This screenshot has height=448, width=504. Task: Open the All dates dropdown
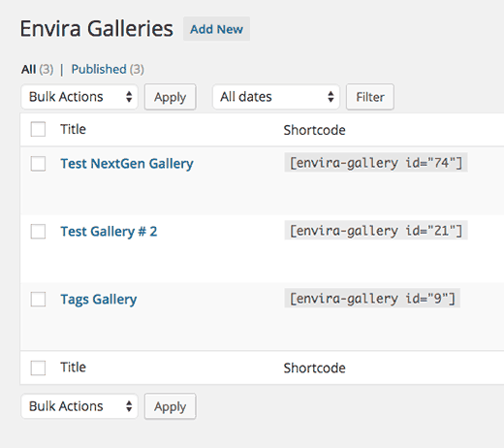coord(276,97)
